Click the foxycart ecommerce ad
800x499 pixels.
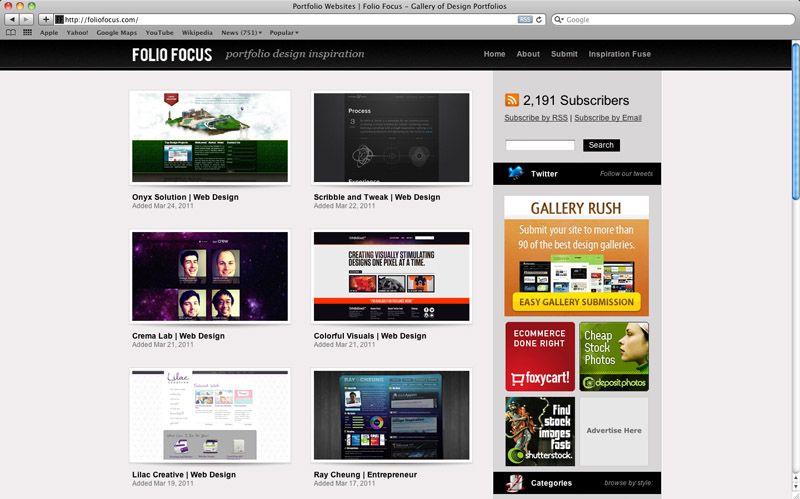pos(540,356)
